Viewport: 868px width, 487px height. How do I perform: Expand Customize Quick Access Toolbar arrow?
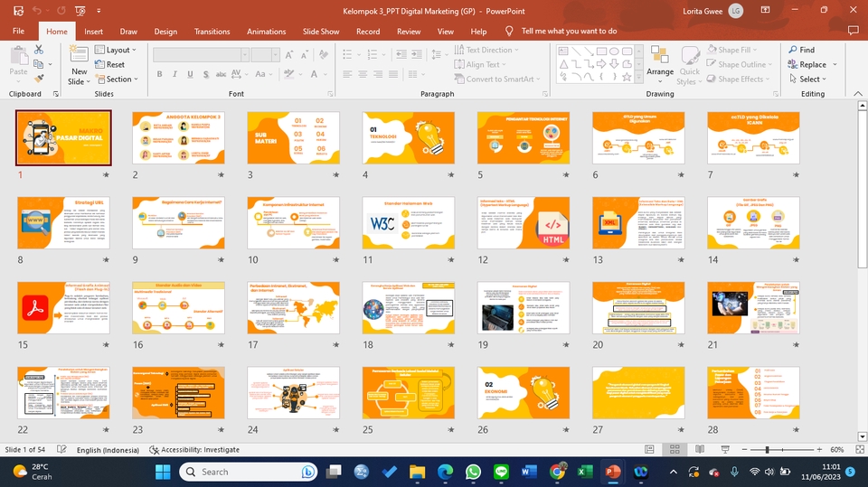99,11
